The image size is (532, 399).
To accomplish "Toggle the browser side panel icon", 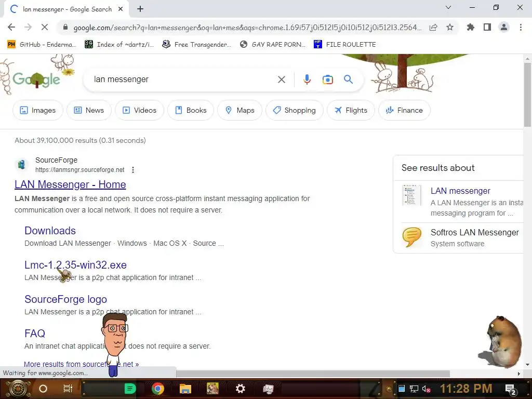I will click(x=487, y=27).
